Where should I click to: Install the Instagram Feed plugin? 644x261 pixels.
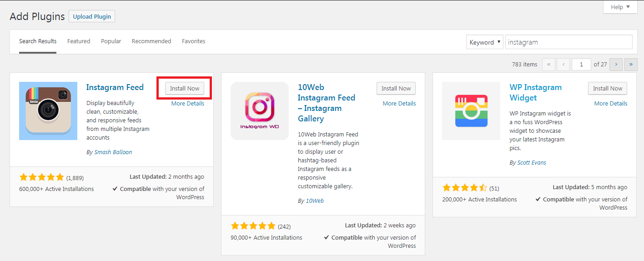coord(185,89)
